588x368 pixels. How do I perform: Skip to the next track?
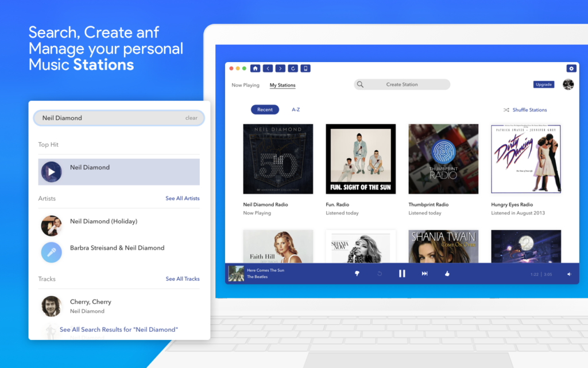click(x=424, y=273)
